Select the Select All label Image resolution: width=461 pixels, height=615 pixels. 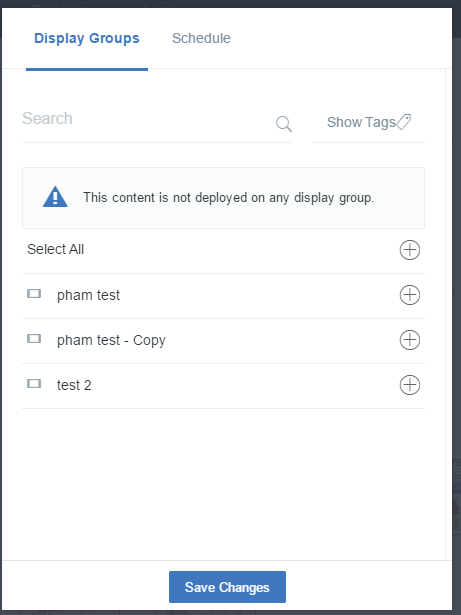(x=55, y=249)
